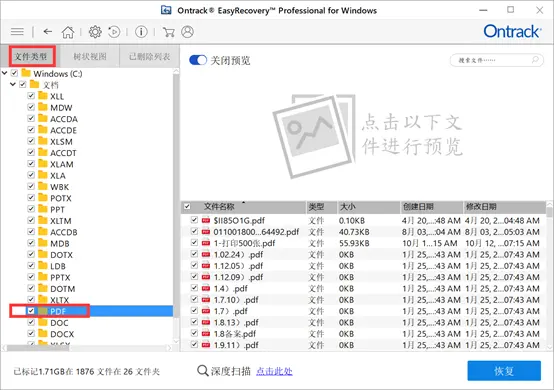
Task: Uncheck the PDF folder checkbox
Action: (31, 311)
